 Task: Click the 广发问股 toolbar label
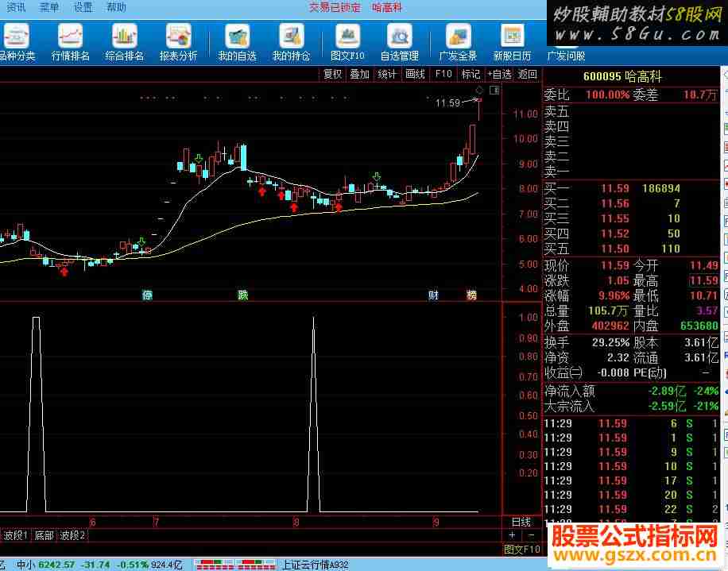click(x=566, y=56)
